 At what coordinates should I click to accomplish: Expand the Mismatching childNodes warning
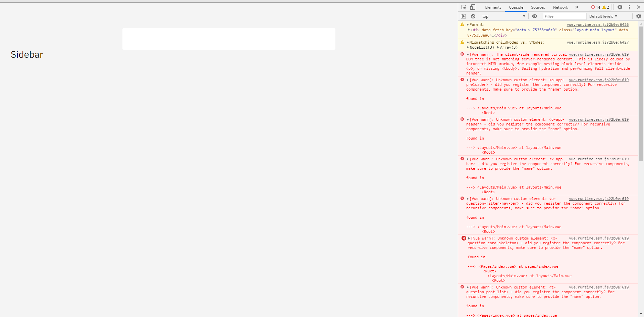468,42
